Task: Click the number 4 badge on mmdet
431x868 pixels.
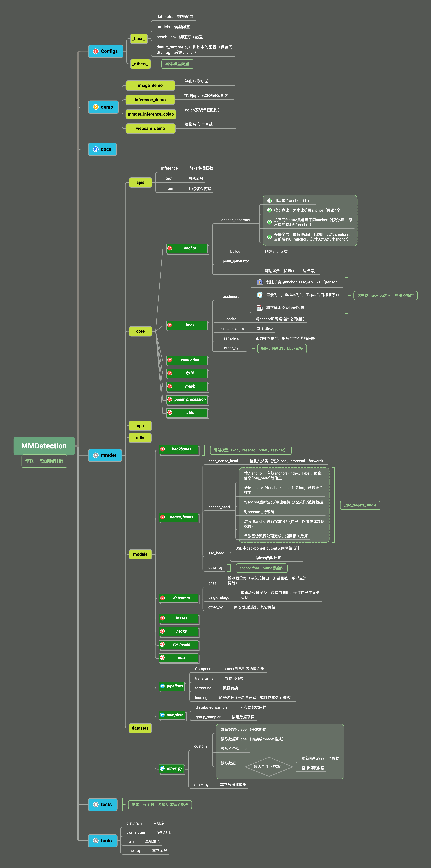Action: [96, 455]
